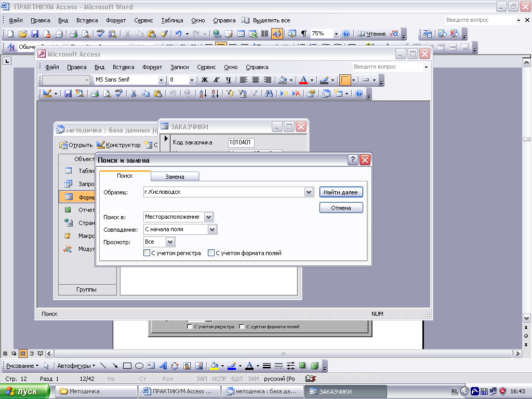Click red font color A in Access toolbar
This screenshot has height=399, width=532.
(303, 80)
